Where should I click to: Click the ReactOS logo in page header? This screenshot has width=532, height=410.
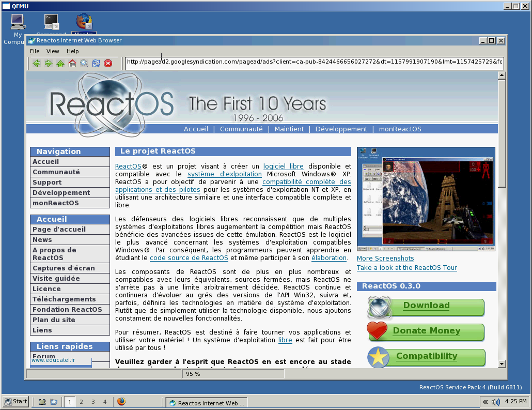112,105
